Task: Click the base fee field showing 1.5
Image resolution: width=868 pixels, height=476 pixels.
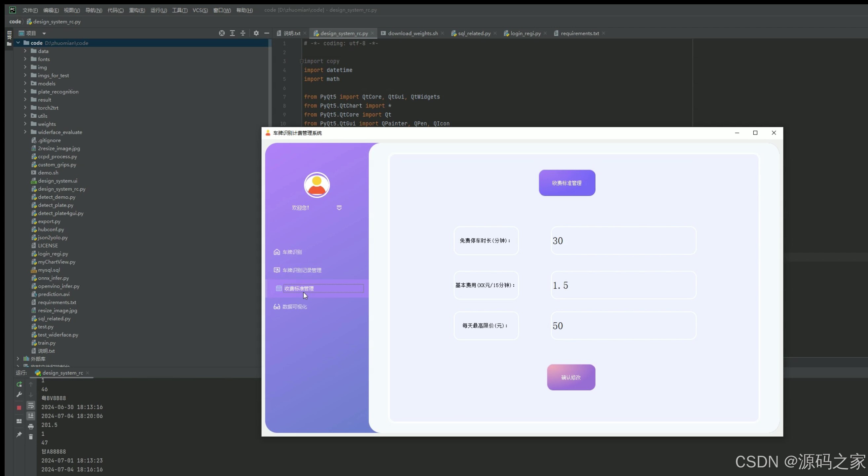Action: tap(623, 285)
